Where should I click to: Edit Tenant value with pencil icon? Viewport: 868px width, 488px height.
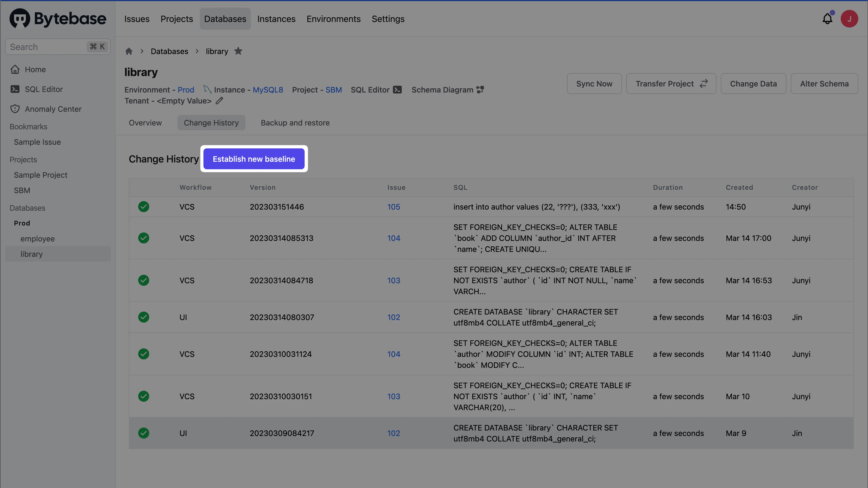coord(219,101)
